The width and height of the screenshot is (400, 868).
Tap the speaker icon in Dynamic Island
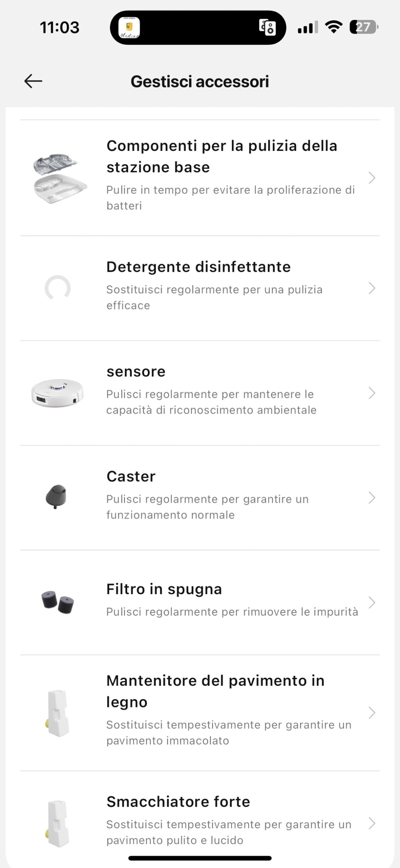click(268, 28)
